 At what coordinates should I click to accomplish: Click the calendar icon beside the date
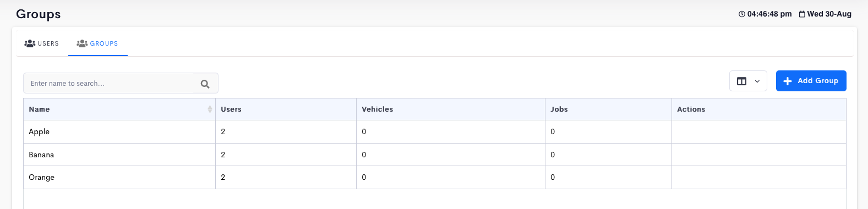[802, 14]
